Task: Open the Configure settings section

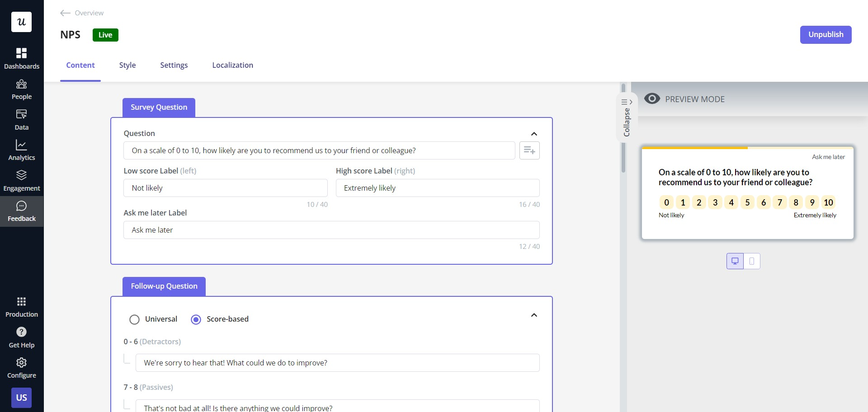Action: tap(21, 367)
